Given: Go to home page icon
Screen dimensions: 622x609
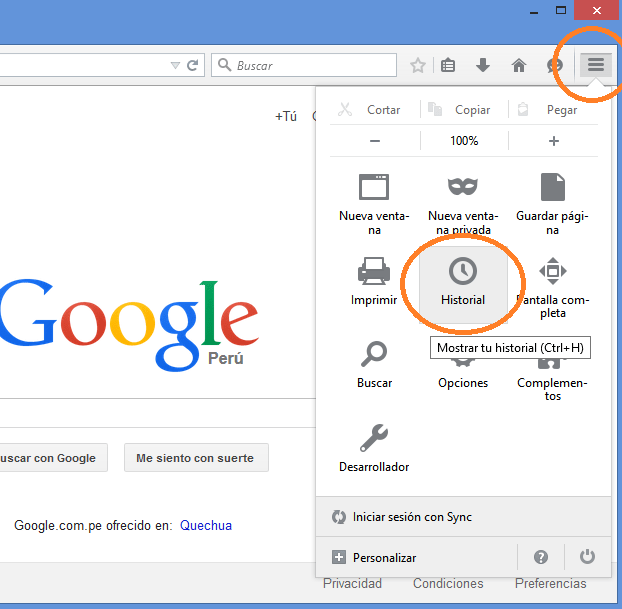Looking at the screenshot, I should [x=518, y=65].
